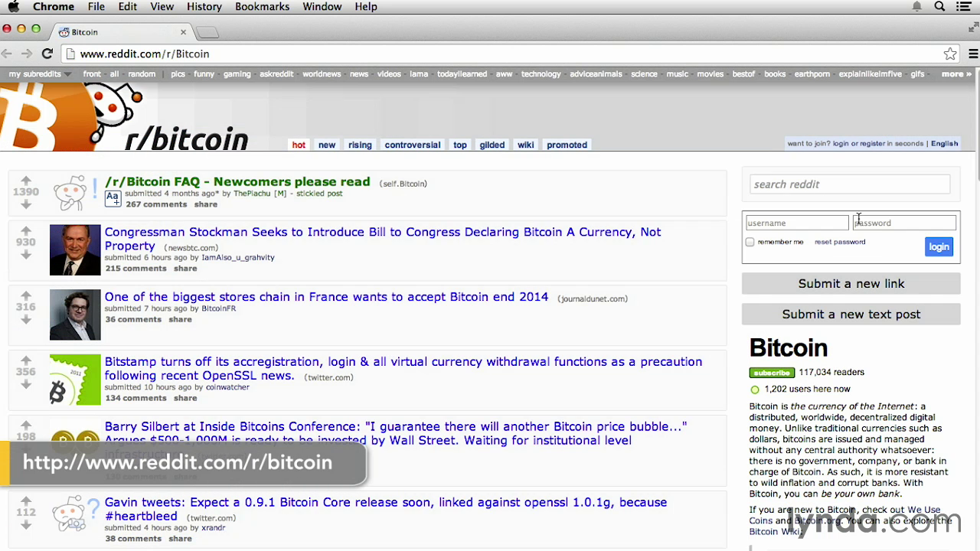Go to 'worldnews' in the subreddit bar
Screen dimensions: 980x551
pyautogui.click(x=322, y=74)
